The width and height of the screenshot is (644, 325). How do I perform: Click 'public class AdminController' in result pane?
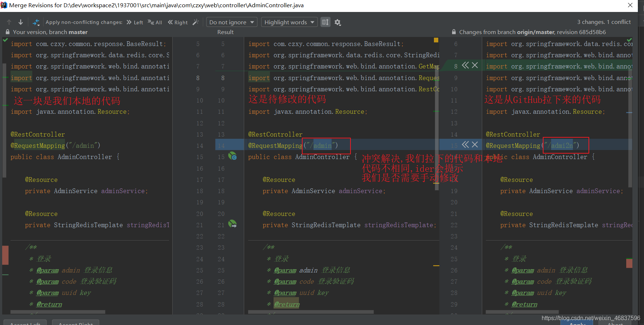point(299,157)
